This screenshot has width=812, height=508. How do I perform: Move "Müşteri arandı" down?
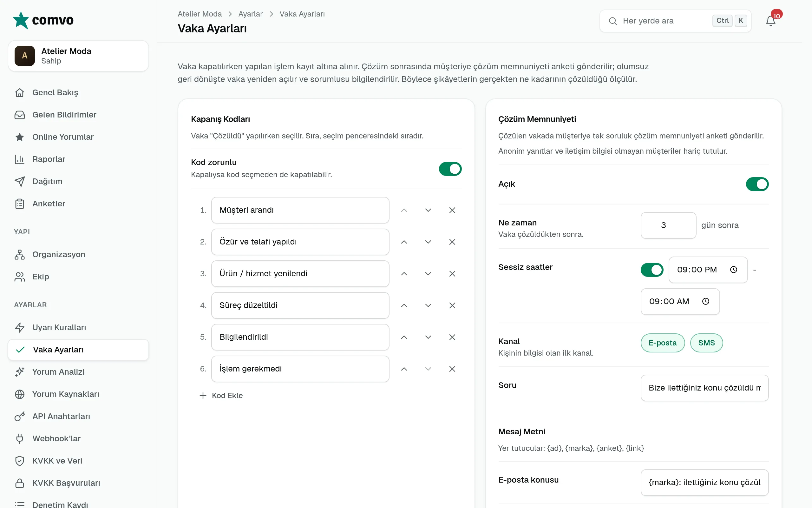click(x=428, y=210)
